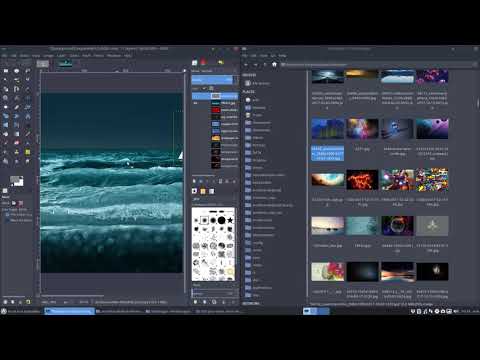Save tool preset in tool options

pyautogui.click(x=5, y=302)
